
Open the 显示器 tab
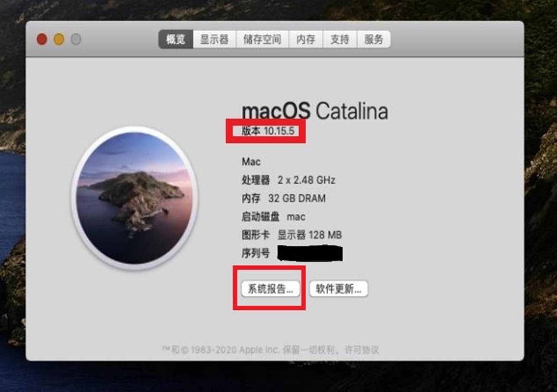[214, 39]
